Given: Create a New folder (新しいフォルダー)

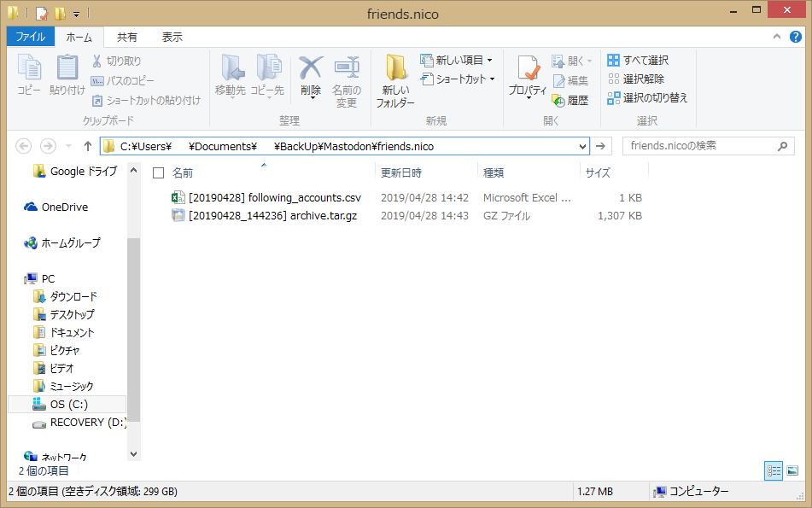Looking at the screenshot, I should (395, 81).
